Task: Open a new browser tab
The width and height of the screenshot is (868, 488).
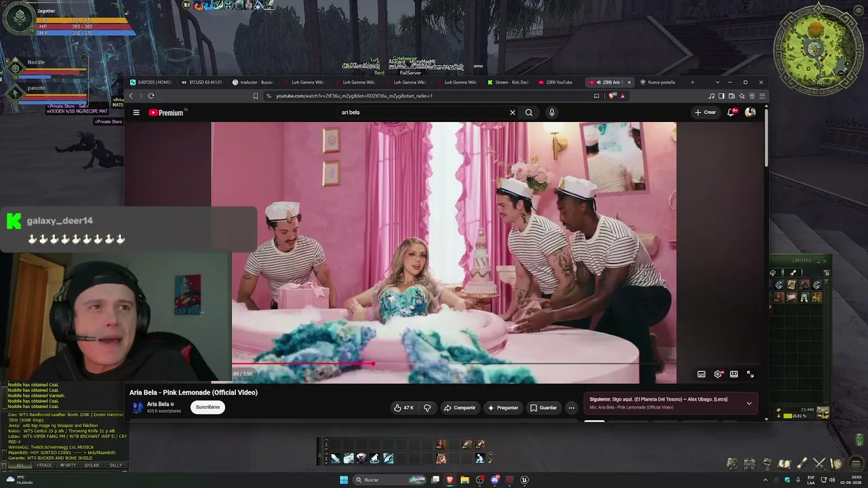Action: [x=692, y=82]
